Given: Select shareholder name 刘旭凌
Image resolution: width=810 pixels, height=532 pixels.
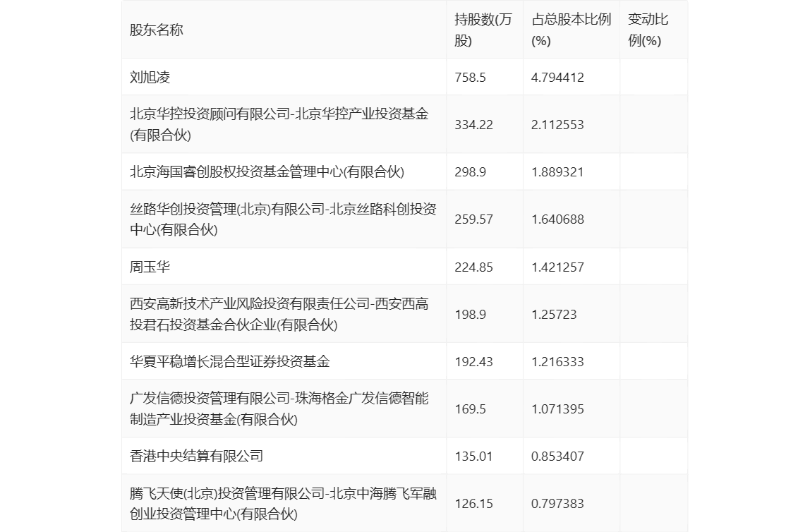Looking at the screenshot, I should [150, 78].
